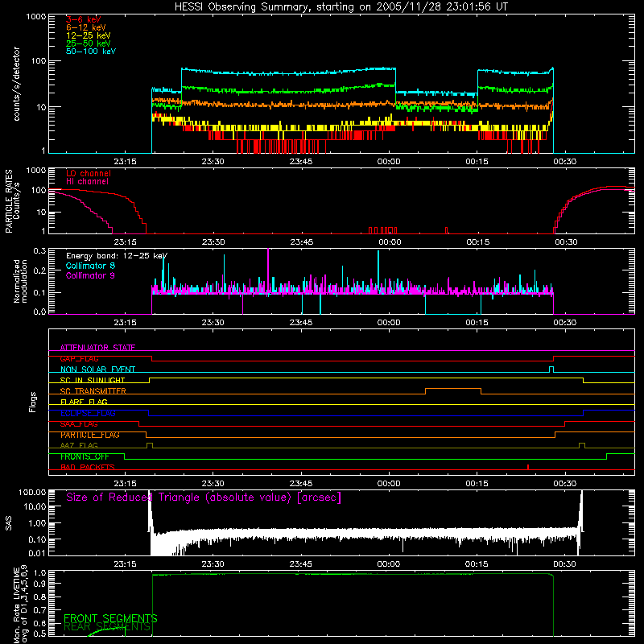Select the LO channel legend label

click(x=89, y=173)
